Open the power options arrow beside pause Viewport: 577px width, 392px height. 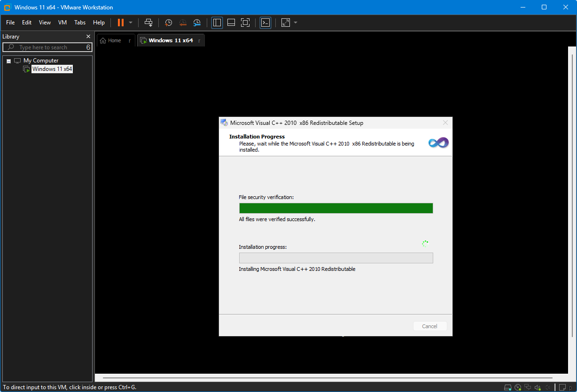(131, 23)
